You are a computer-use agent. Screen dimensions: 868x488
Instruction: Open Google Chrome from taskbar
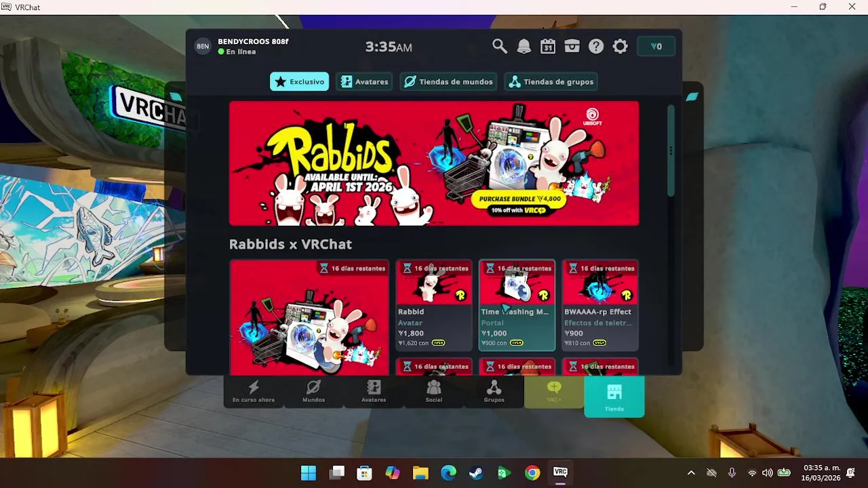pos(532,472)
